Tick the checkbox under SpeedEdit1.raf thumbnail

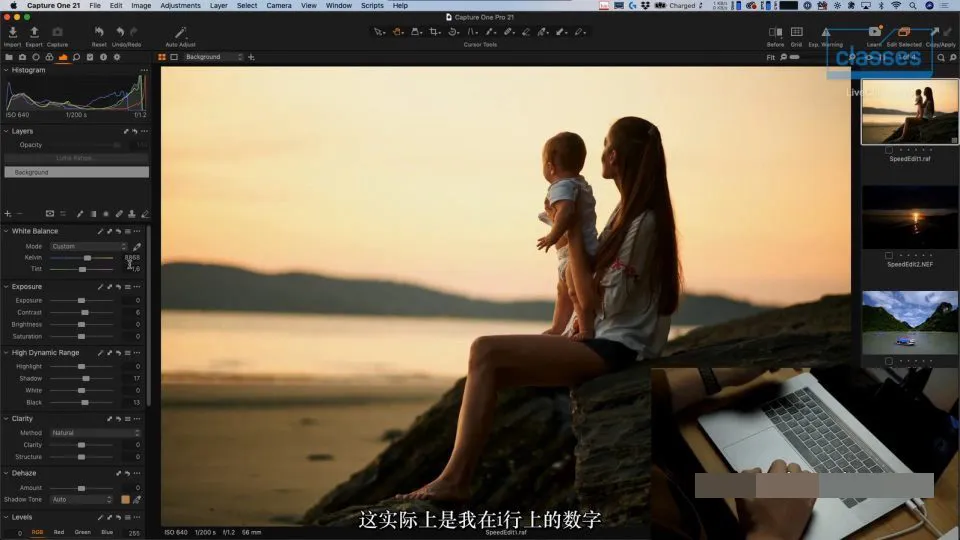pos(888,150)
